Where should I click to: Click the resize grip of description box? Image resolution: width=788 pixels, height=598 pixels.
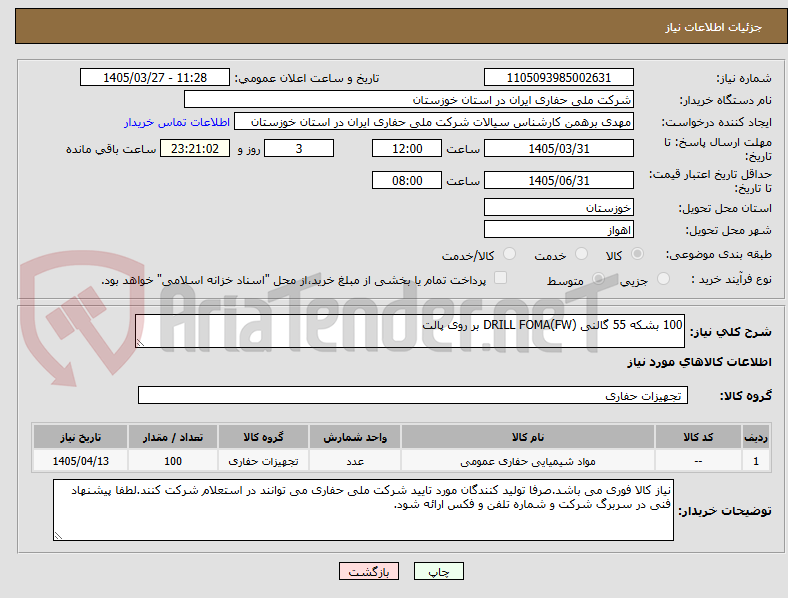[x=140, y=343]
